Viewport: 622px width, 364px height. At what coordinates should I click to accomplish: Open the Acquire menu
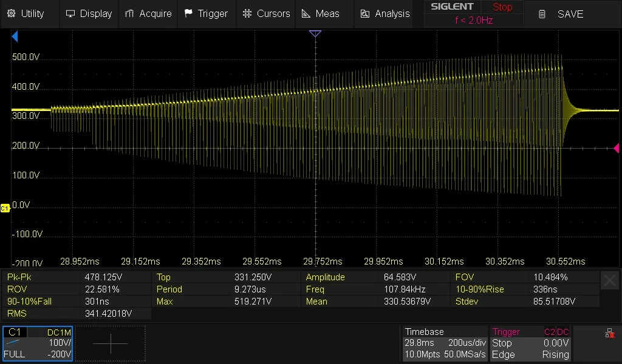coord(148,13)
